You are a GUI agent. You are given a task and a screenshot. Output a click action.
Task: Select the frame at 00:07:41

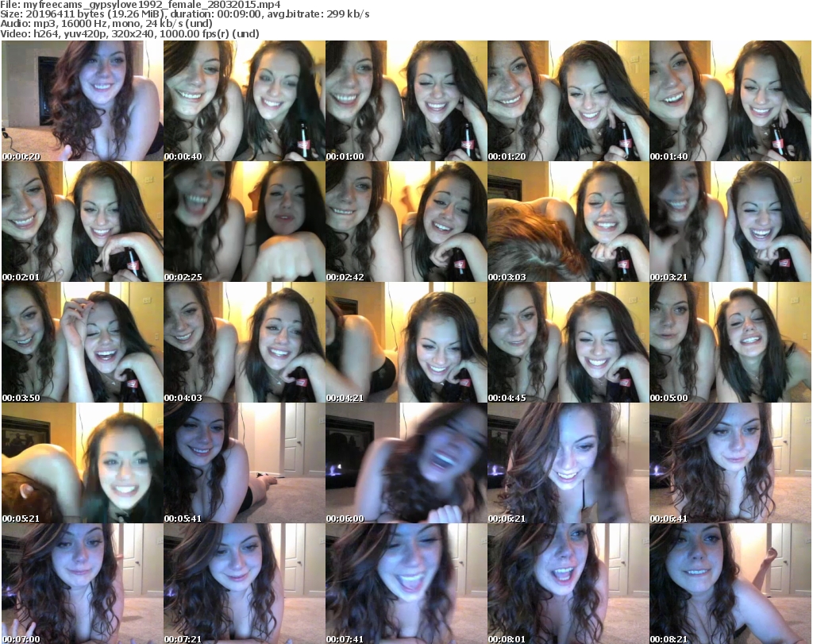click(x=406, y=584)
